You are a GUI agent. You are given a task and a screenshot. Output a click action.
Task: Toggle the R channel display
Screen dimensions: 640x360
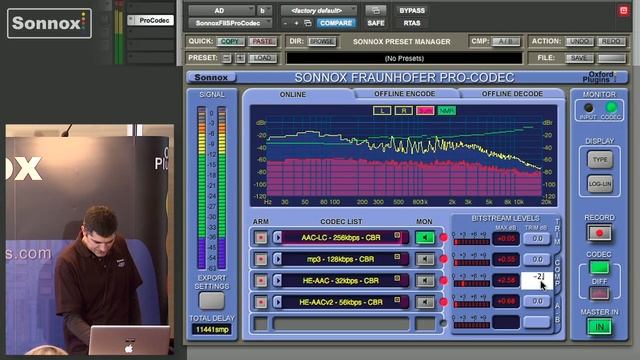coord(403,111)
